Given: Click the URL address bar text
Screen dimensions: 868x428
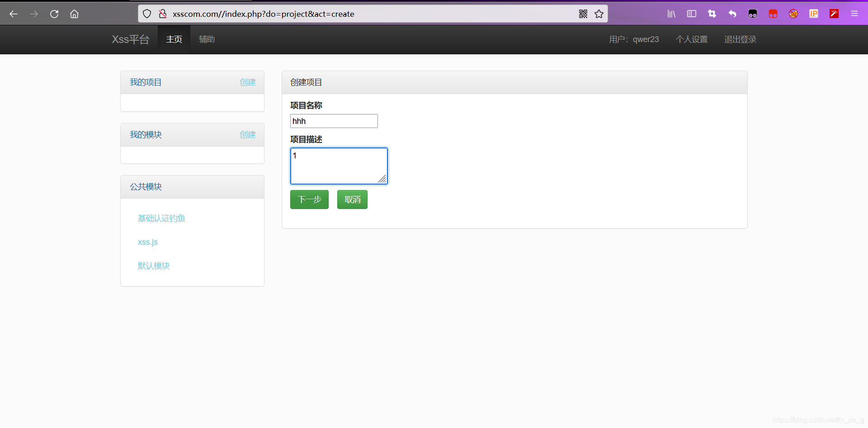Looking at the screenshot, I should (x=264, y=14).
